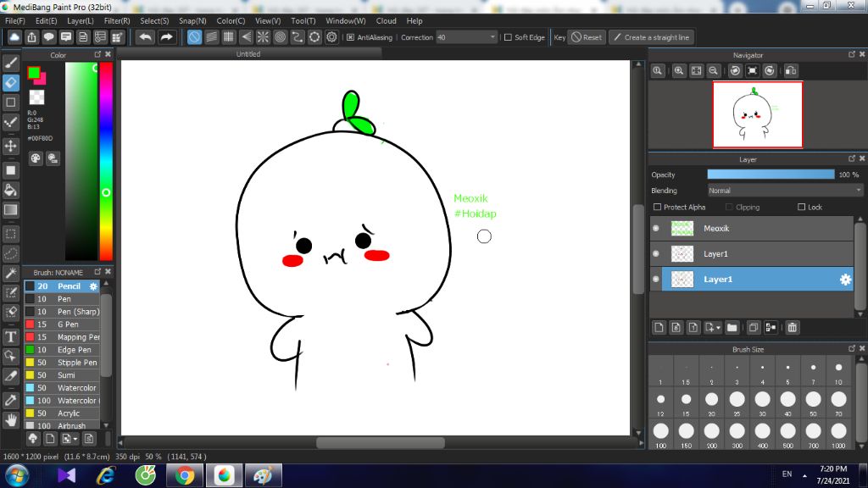Open the Blending mode dropdown
The width and height of the screenshot is (868, 488).
coord(785,191)
